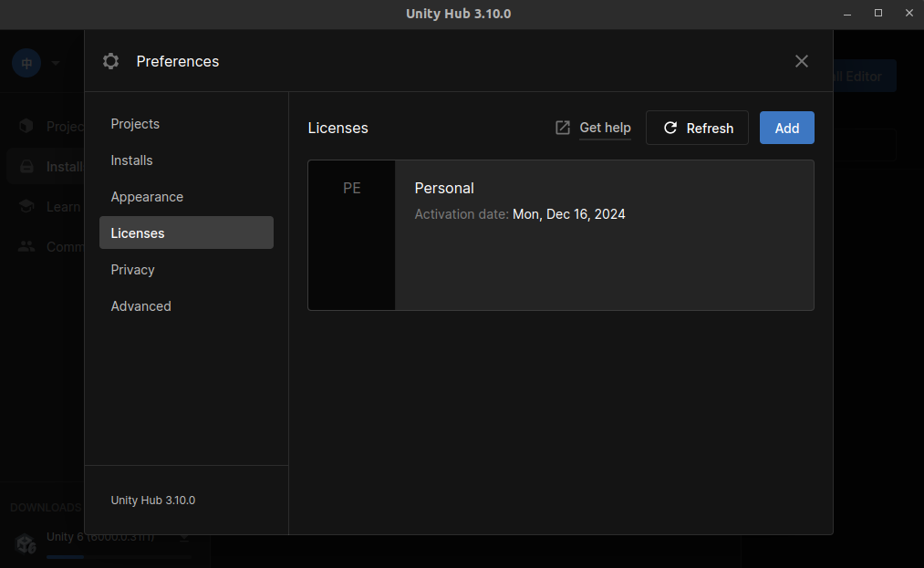The width and height of the screenshot is (924, 568).
Task: Expand the account dropdown arrow beside the avatar
Action: [x=56, y=63]
